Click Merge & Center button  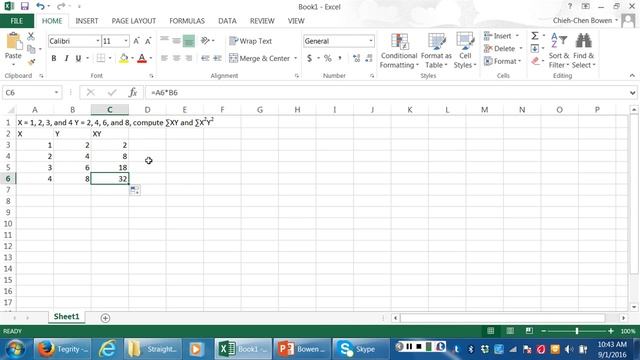click(x=260, y=58)
